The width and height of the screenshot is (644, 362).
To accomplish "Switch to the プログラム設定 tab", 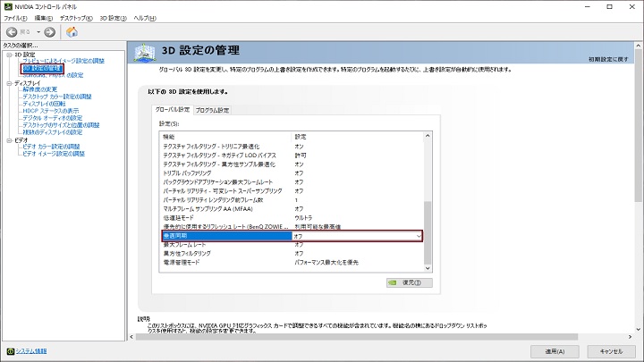I will point(212,110).
